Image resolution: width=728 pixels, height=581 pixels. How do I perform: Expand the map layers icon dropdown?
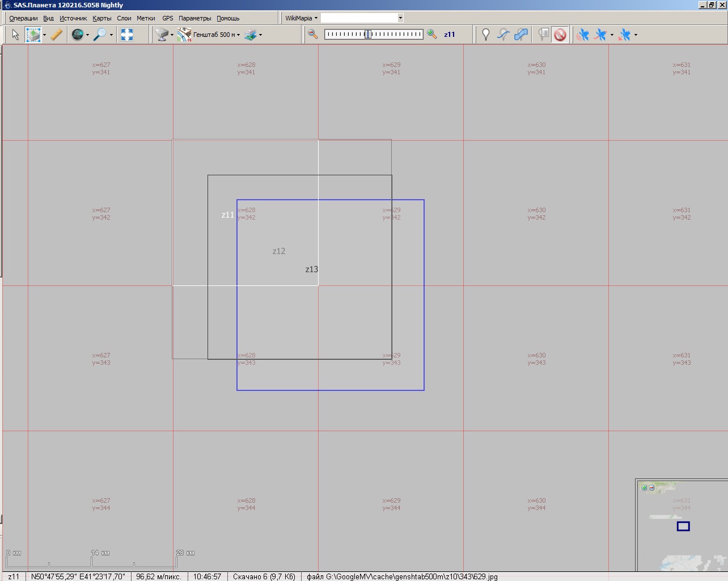pyautogui.click(x=260, y=35)
